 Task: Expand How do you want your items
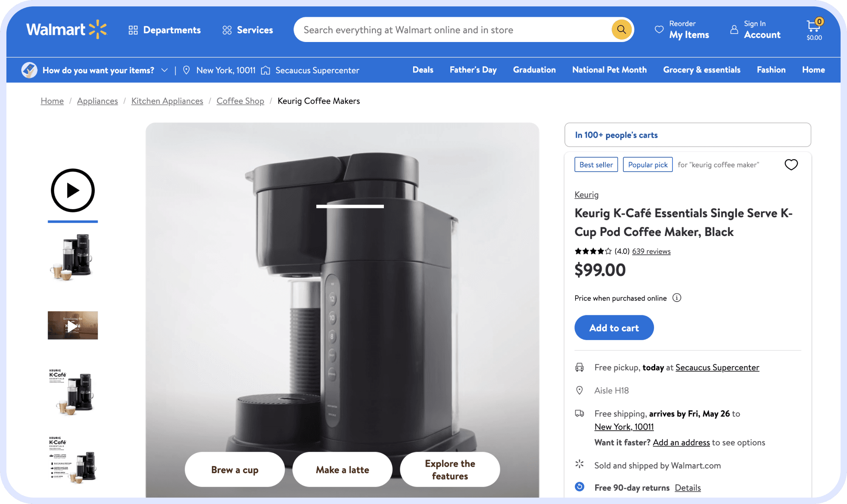98,70
